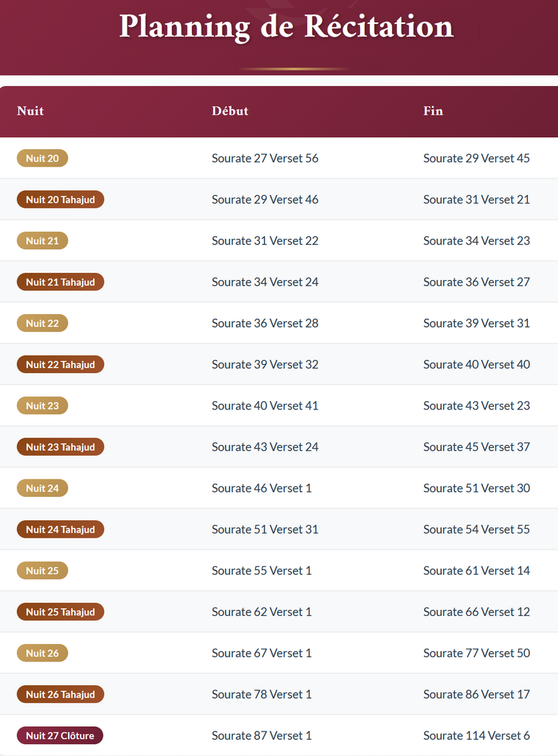The width and height of the screenshot is (558, 756).
Task: Select the gold "Nuit 24" badge
Action: [x=42, y=489]
